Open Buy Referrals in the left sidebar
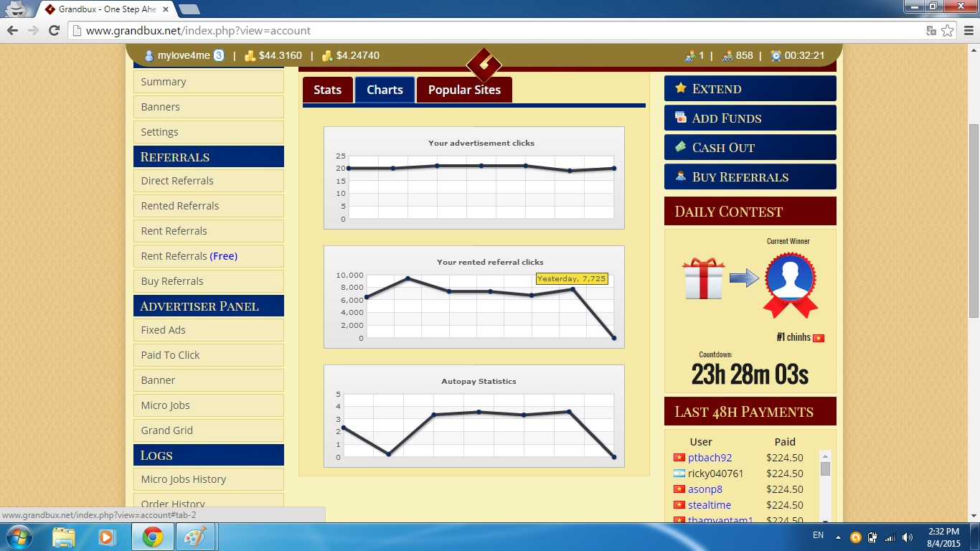The width and height of the screenshot is (980, 551). click(209, 281)
